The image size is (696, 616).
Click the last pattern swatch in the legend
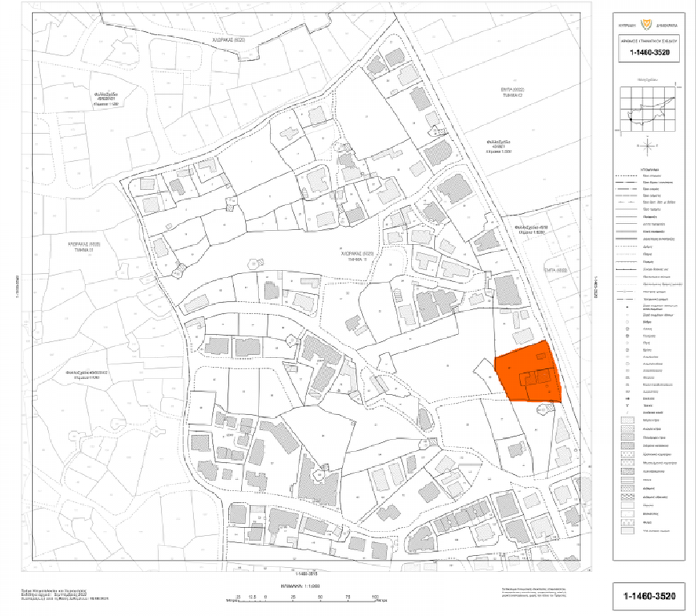(628, 531)
